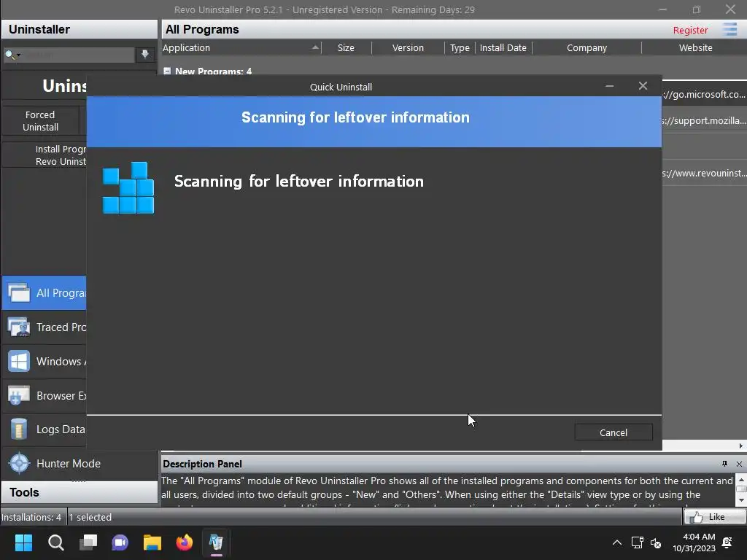The image size is (747, 560).
Task: Show hidden system tray icons
Action: pyautogui.click(x=617, y=542)
